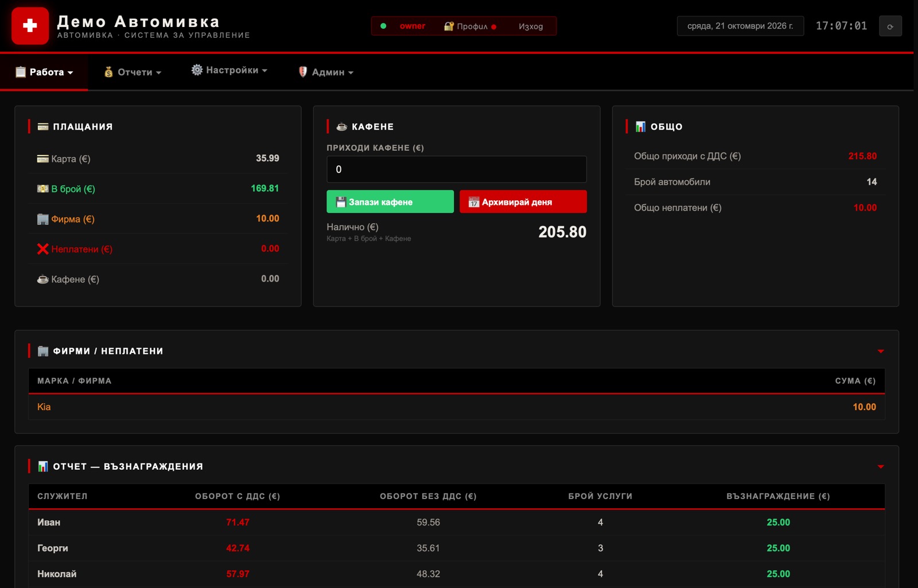Click the building icon in the ФИРМИ / НЕПЛАТЕНИ header
The width and height of the screenshot is (918, 588).
tap(43, 351)
